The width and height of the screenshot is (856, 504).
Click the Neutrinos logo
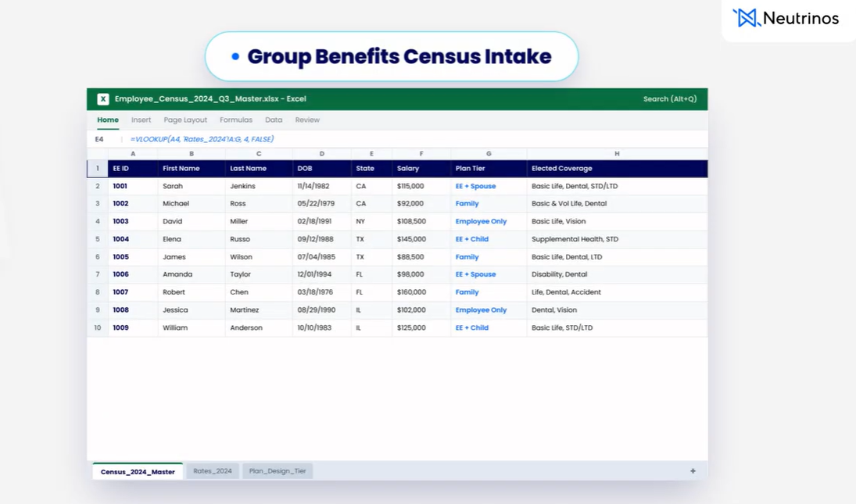tap(786, 18)
